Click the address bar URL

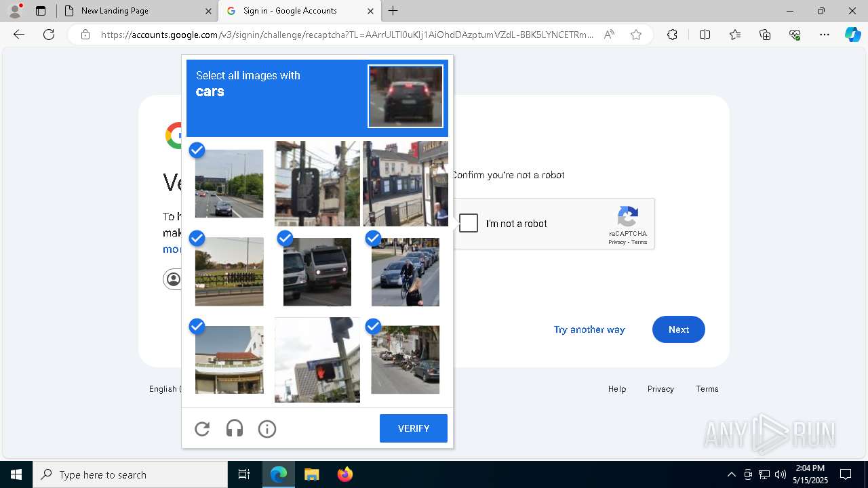tap(347, 35)
